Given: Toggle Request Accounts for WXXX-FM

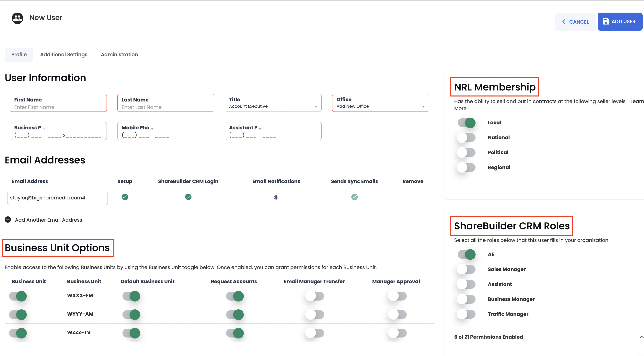Looking at the screenshot, I should pos(235,296).
